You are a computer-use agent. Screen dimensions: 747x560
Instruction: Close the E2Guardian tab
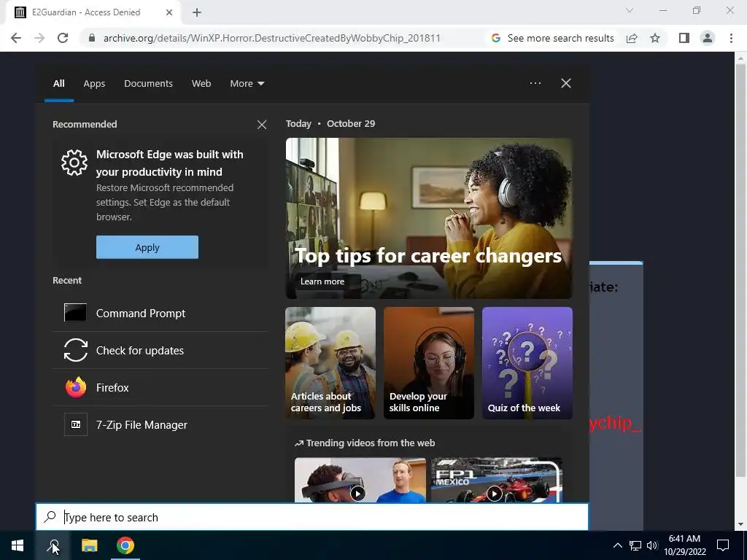point(169,12)
